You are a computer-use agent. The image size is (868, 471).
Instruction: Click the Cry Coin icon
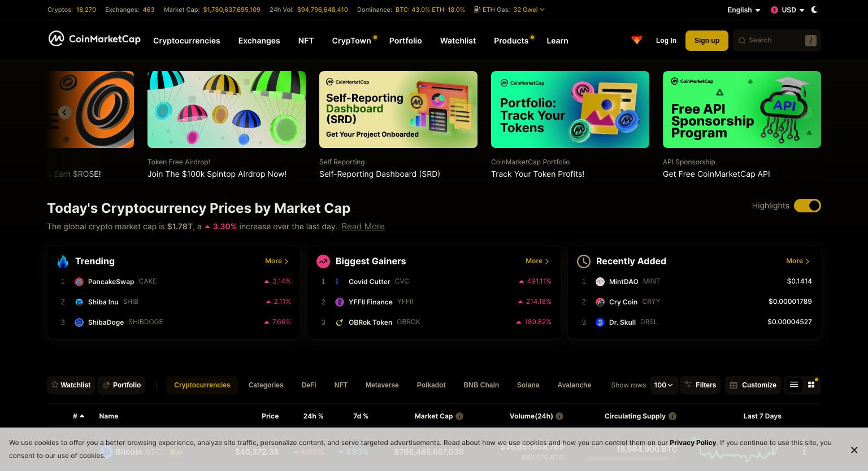tap(600, 302)
